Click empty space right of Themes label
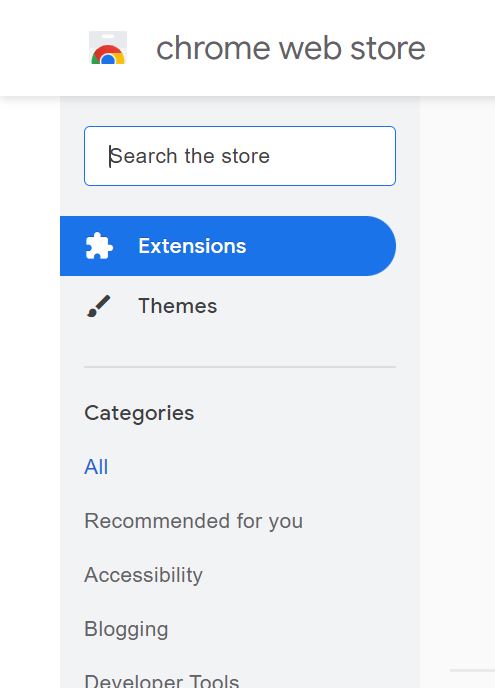The width and height of the screenshot is (495, 688). click(x=307, y=306)
